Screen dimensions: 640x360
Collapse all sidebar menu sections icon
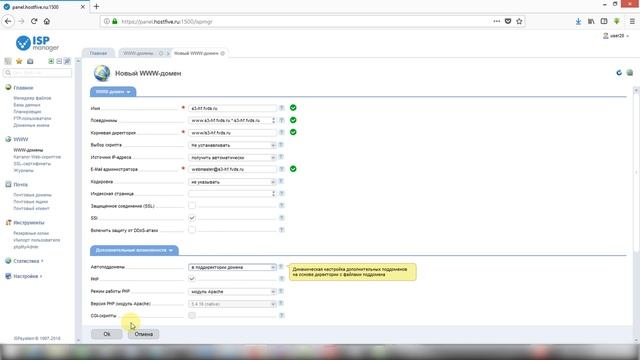[59, 61]
